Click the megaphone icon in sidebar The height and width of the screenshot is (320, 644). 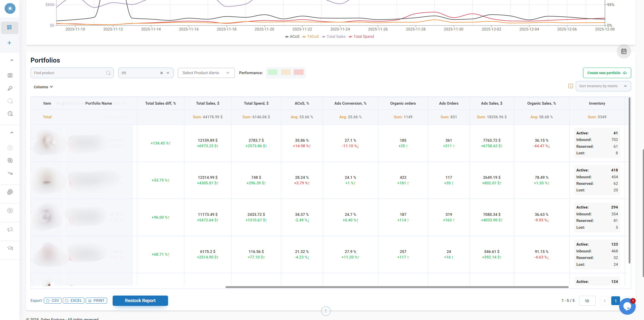pyautogui.click(x=10, y=229)
